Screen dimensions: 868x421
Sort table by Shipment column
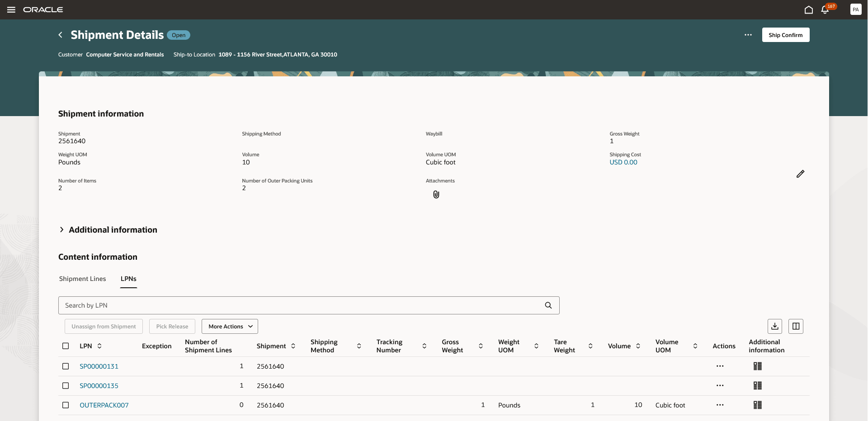pyautogui.click(x=293, y=346)
